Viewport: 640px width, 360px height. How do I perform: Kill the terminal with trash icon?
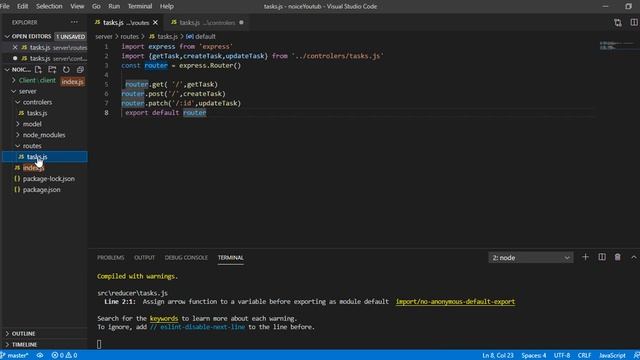coord(618,257)
